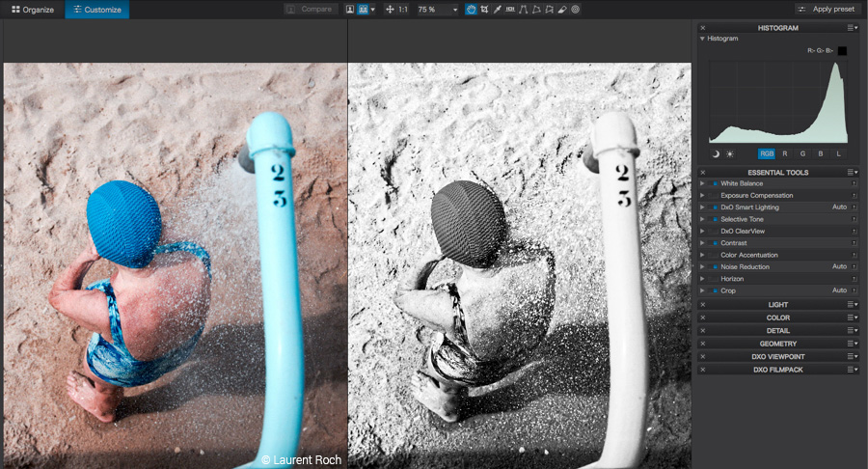Show luminance L histogram
868x469 pixels.
tap(839, 154)
